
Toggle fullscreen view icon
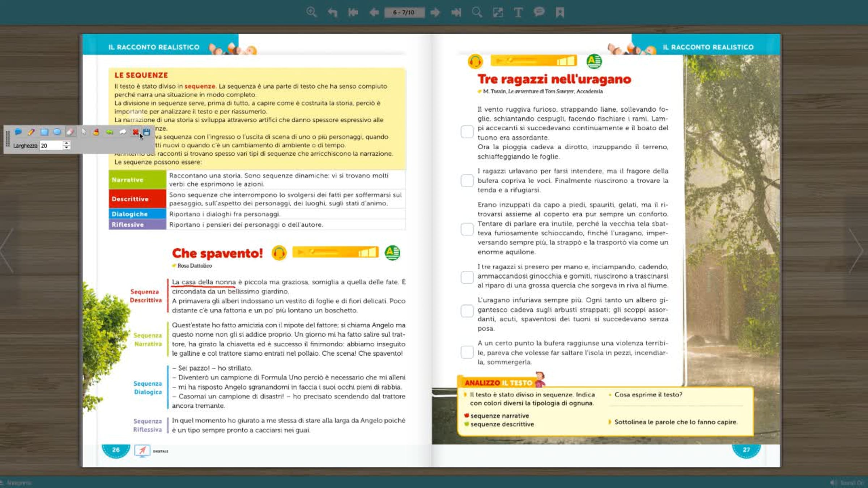498,12
